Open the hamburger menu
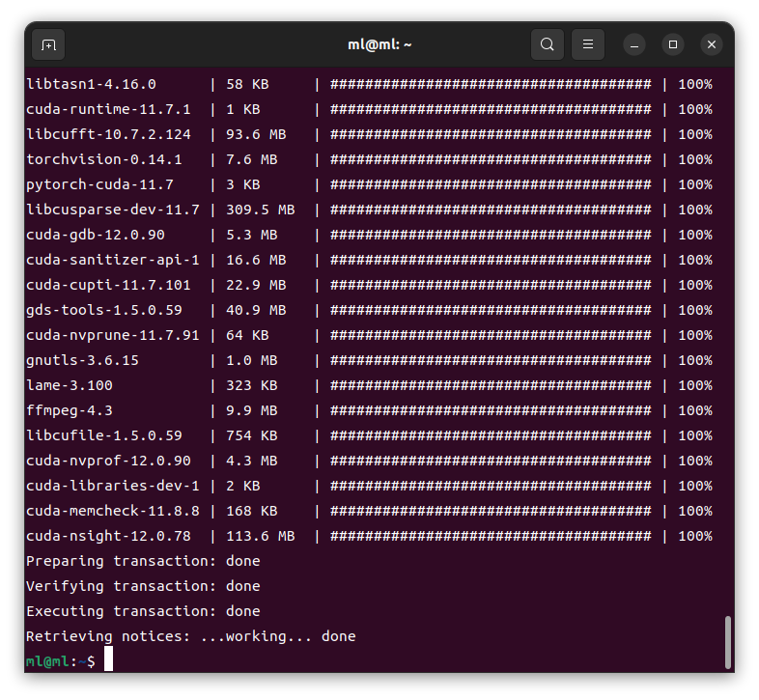 [x=588, y=44]
